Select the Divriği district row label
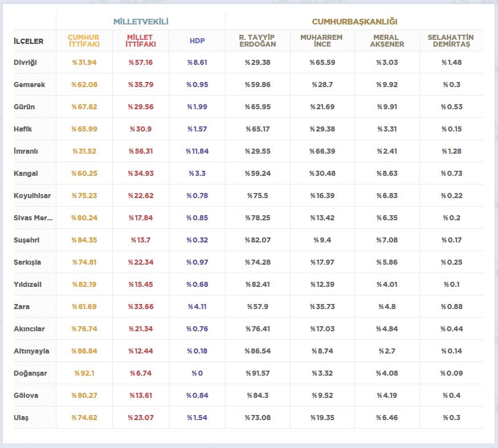This screenshot has height=448, width=498. [x=26, y=62]
